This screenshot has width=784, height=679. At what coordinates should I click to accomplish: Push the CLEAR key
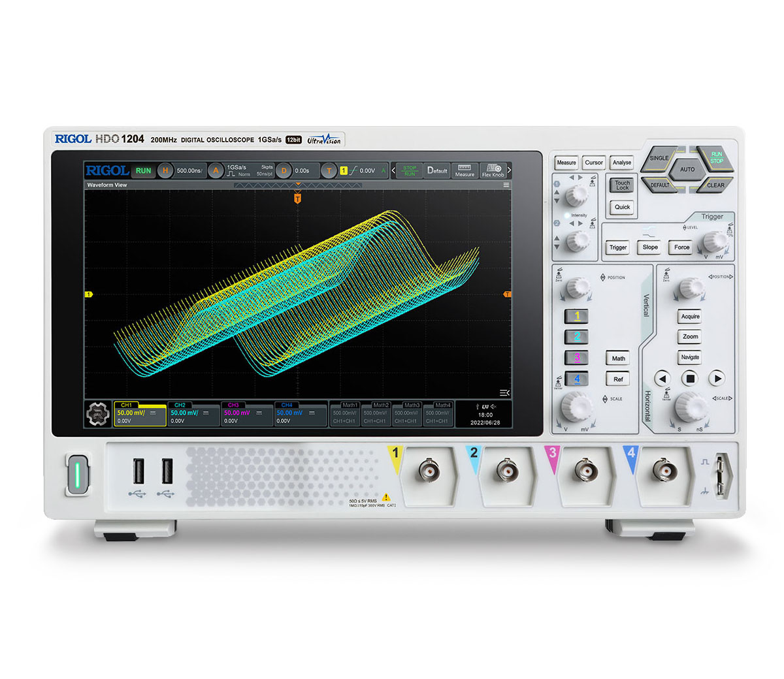(x=715, y=185)
